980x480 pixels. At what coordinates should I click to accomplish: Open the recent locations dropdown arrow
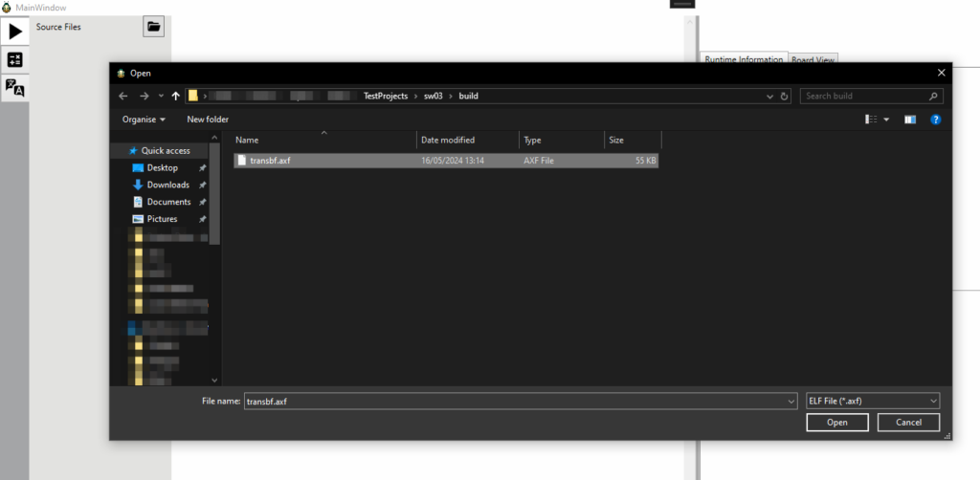(x=161, y=96)
